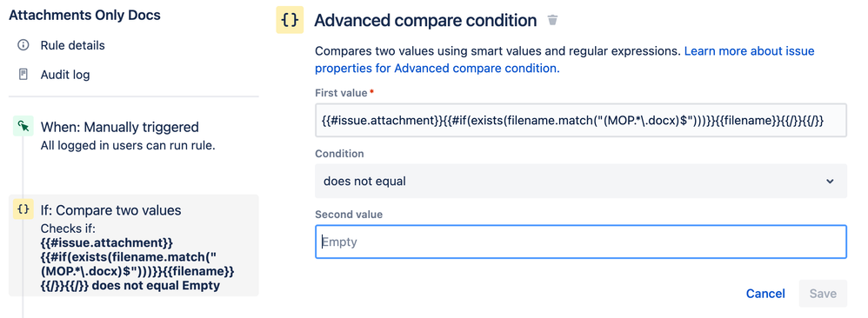868x318 pixels.
Task: Select the If: Compare two values component
Action: [x=134, y=246]
